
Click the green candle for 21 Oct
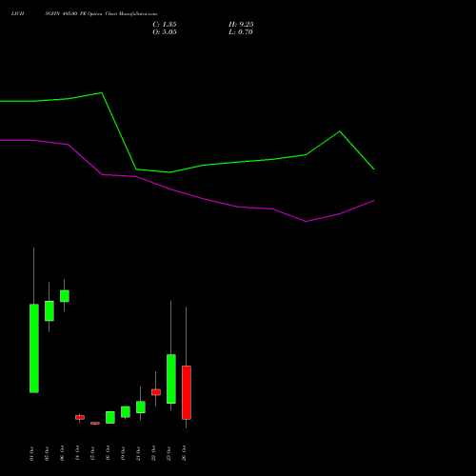[141, 407]
